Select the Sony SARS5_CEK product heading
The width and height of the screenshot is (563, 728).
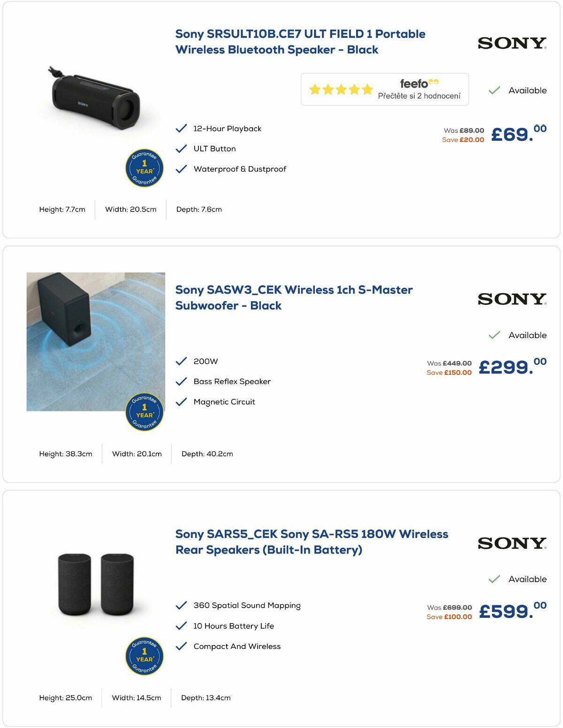[312, 542]
